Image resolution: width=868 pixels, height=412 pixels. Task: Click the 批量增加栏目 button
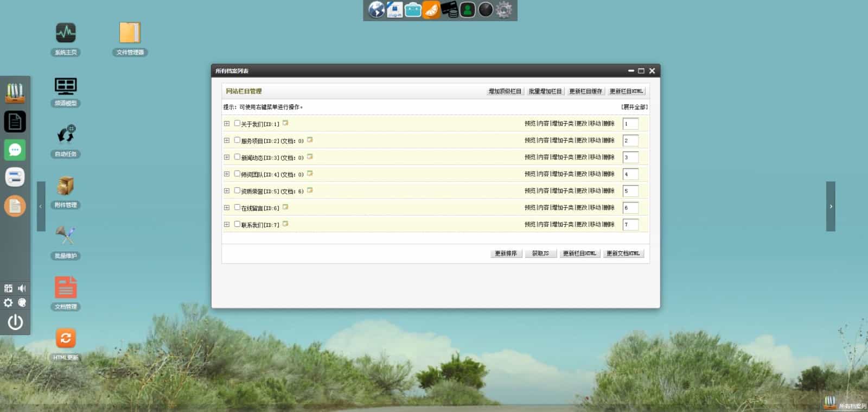click(545, 91)
